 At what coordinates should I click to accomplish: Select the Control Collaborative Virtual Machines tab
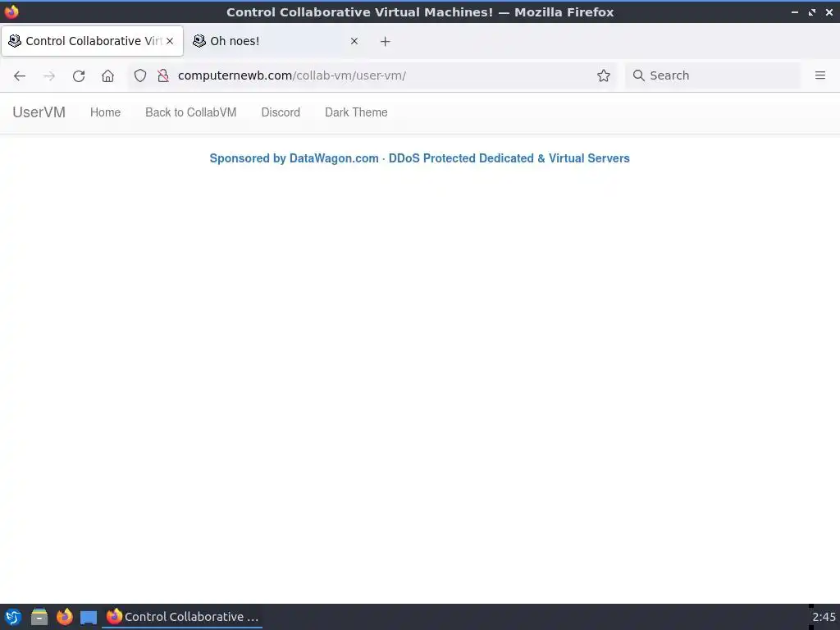(92, 41)
